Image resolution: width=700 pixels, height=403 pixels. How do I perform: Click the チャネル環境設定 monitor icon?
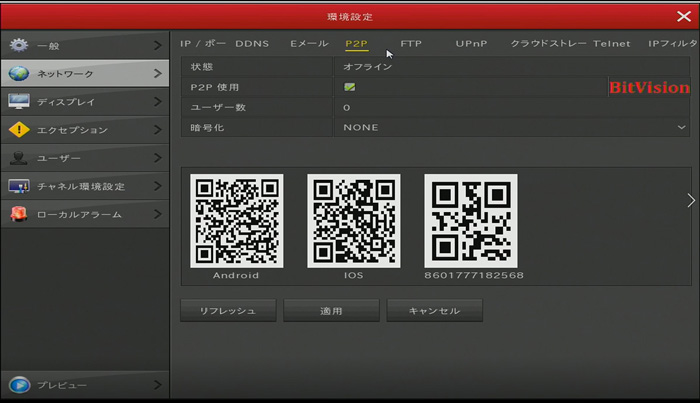[19, 186]
